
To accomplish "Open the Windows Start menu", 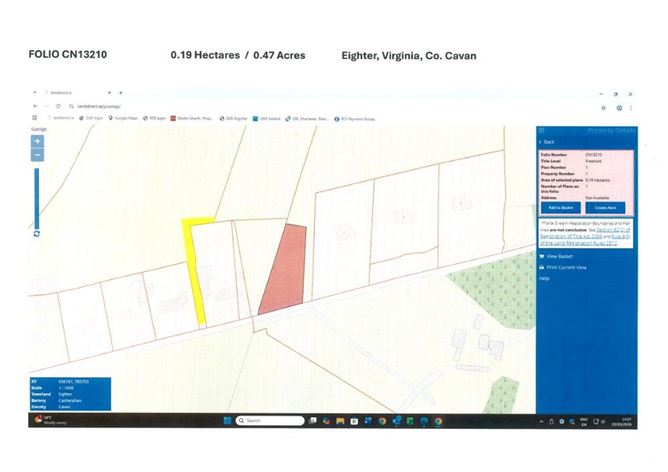I will pyautogui.click(x=227, y=421).
